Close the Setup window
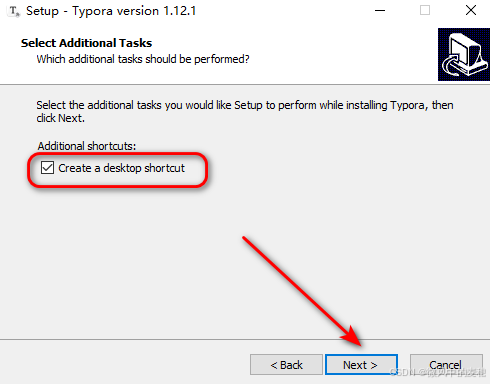The width and height of the screenshot is (490, 384). click(x=471, y=10)
